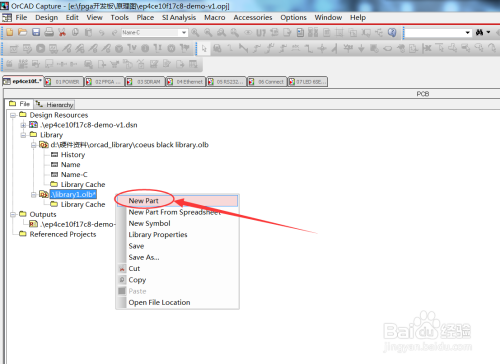
Task: Click the Open folder toolbar icon
Action: click(23, 32)
